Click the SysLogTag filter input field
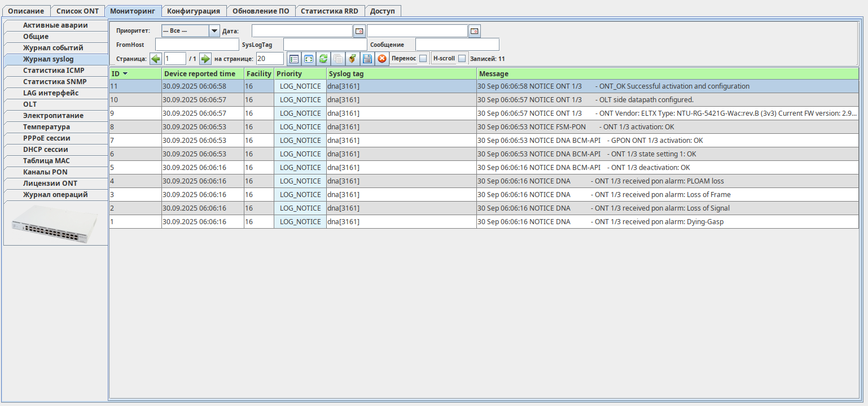 (x=325, y=45)
